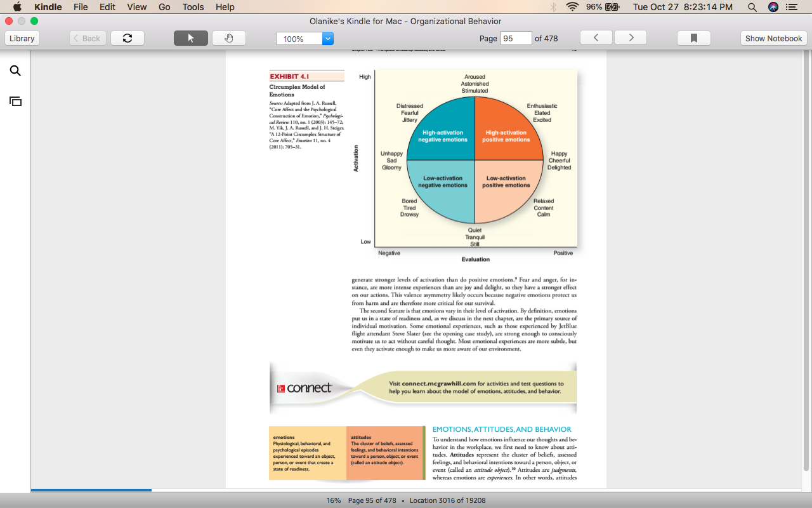Open the Go menu
812x508 pixels.
164,7
